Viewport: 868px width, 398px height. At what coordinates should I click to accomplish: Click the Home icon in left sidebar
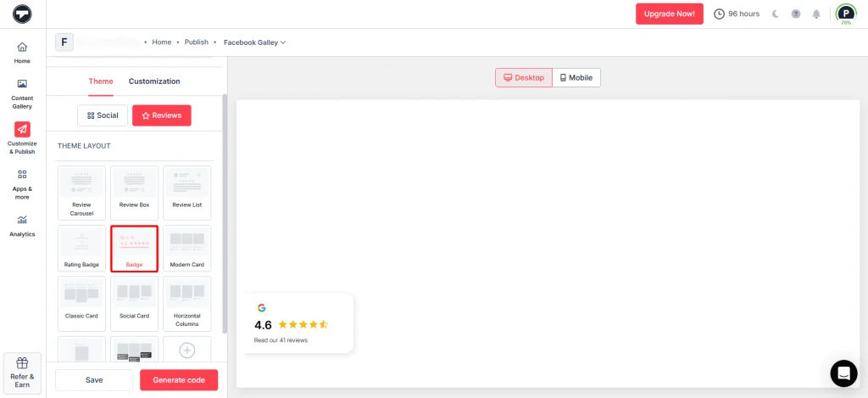coord(22,48)
